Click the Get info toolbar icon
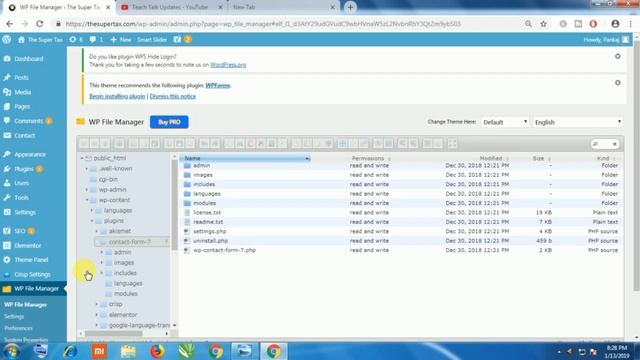This screenshot has height=360, width=640. 388,144
